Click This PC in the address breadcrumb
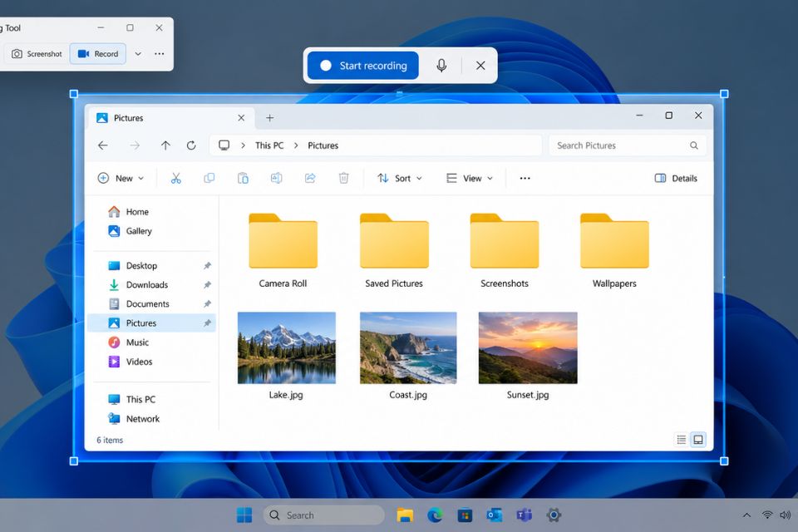 pos(269,145)
